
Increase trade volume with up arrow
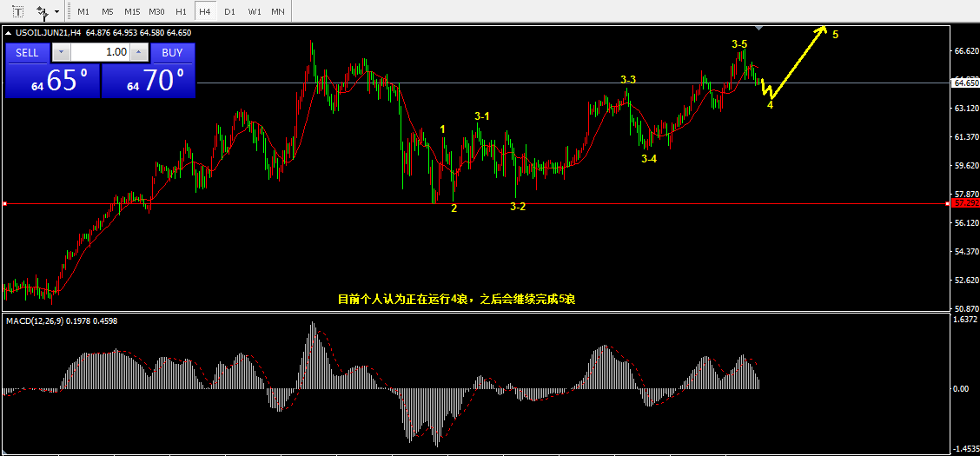click(x=139, y=52)
